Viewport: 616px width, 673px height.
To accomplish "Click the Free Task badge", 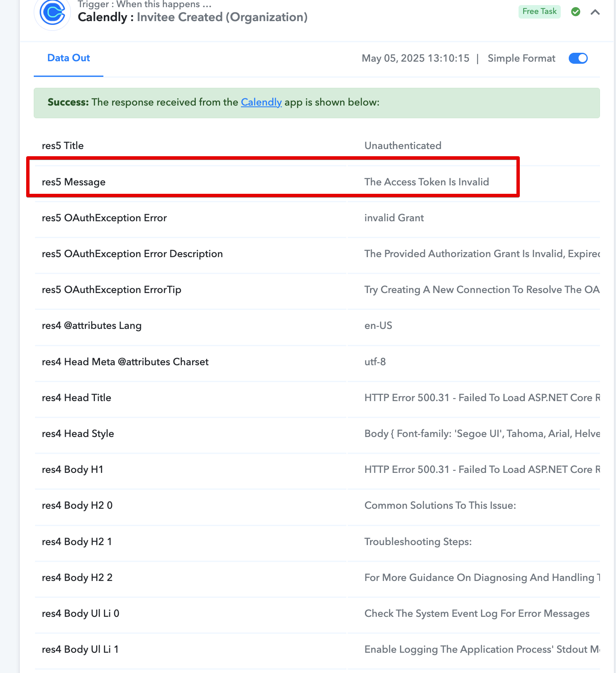I will (x=539, y=11).
